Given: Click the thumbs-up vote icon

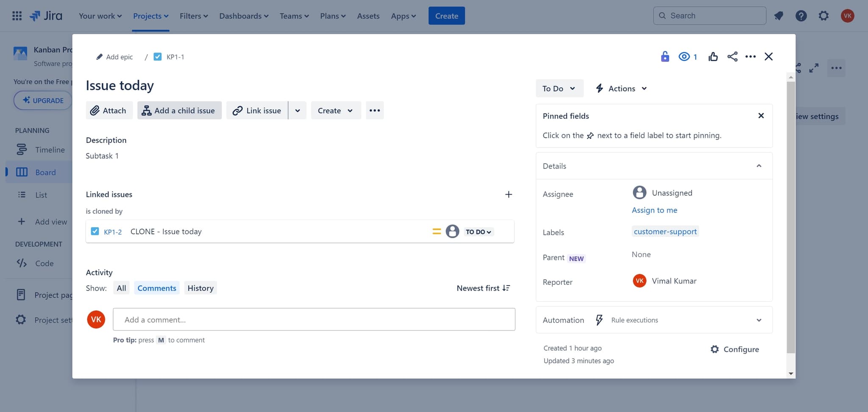Looking at the screenshot, I should point(713,56).
